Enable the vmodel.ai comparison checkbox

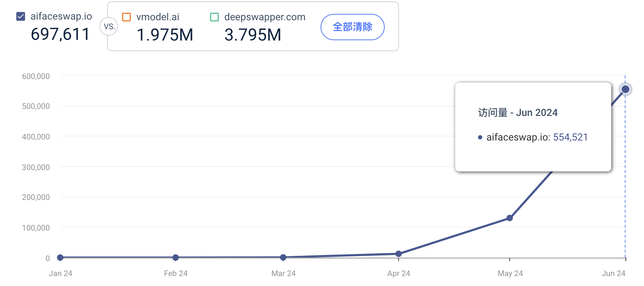pyautogui.click(x=126, y=17)
